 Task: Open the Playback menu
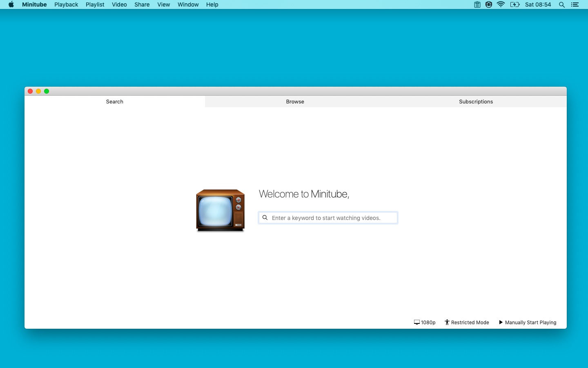(x=66, y=4)
